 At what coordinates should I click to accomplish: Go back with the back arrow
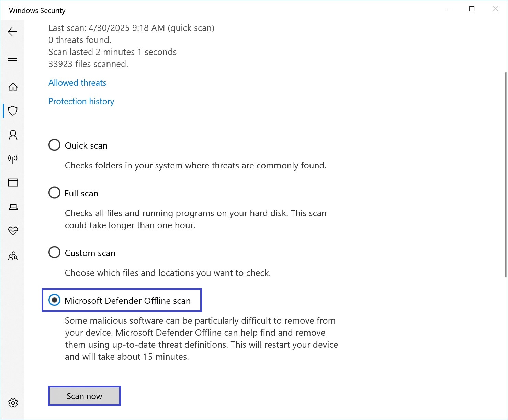(x=12, y=32)
